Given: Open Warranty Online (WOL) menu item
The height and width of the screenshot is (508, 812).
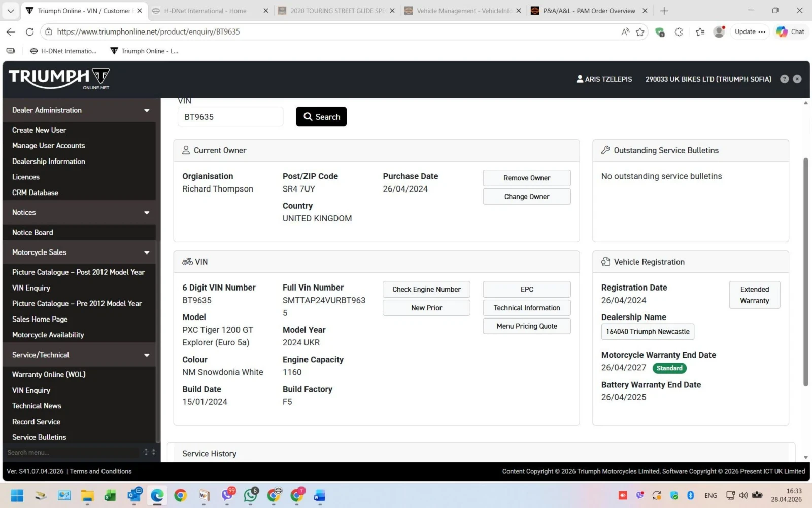Looking at the screenshot, I should (x=49, y=375).
